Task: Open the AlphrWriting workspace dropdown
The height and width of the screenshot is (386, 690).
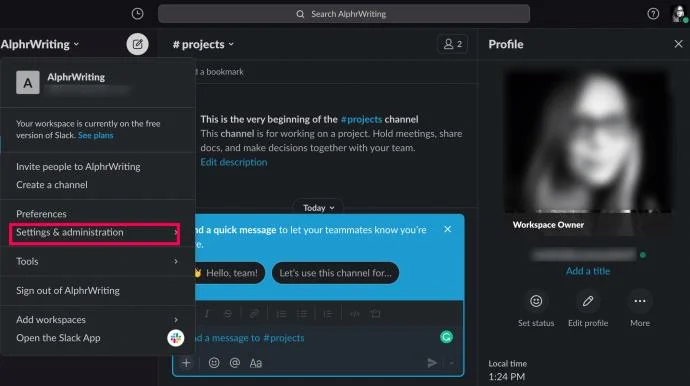Action: [40, 44]
